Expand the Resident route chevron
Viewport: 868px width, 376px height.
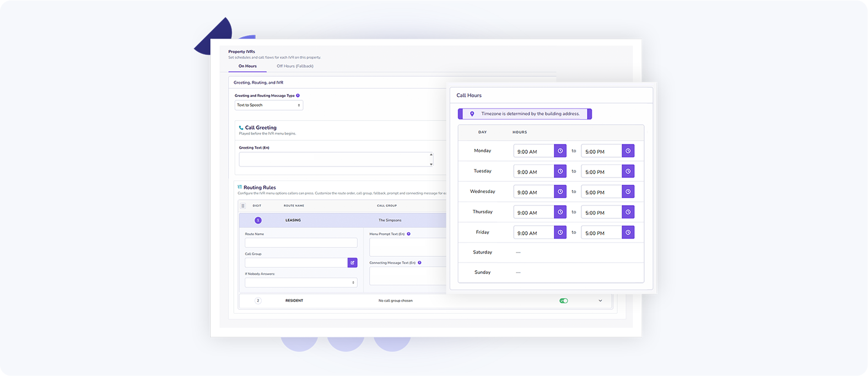(x=600, y=301)
